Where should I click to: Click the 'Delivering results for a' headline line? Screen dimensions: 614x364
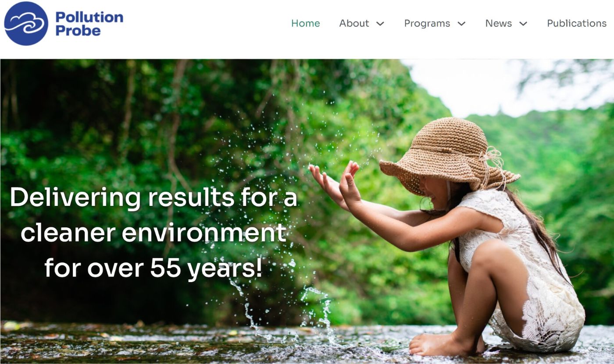point(153,198)
